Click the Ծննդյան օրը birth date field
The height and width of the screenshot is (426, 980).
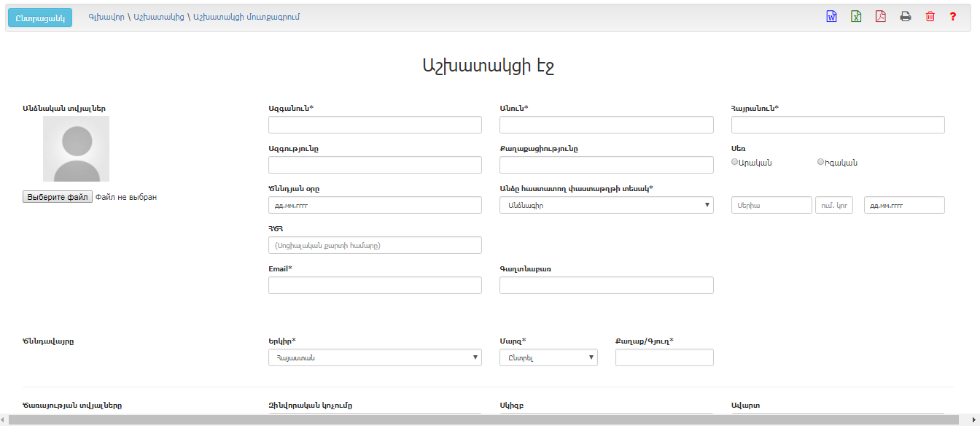[375, 205]
